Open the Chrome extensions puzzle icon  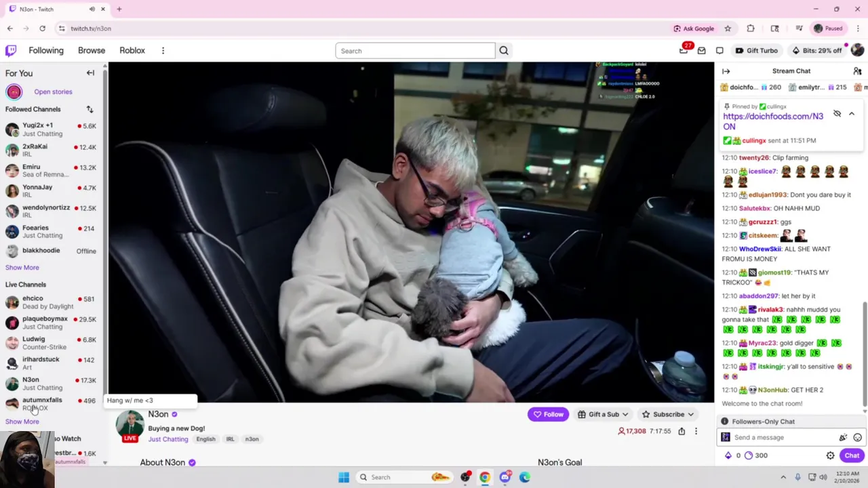click(x=751, y=28)
